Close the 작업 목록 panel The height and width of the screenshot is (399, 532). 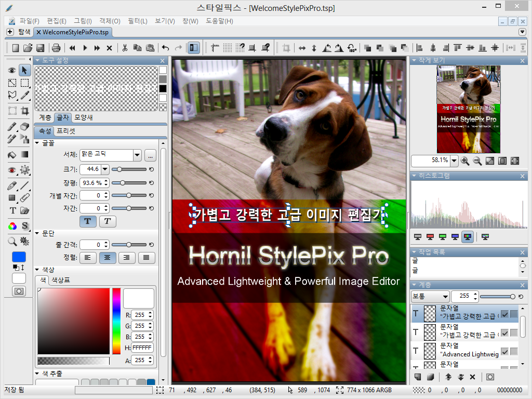[523, 252]
